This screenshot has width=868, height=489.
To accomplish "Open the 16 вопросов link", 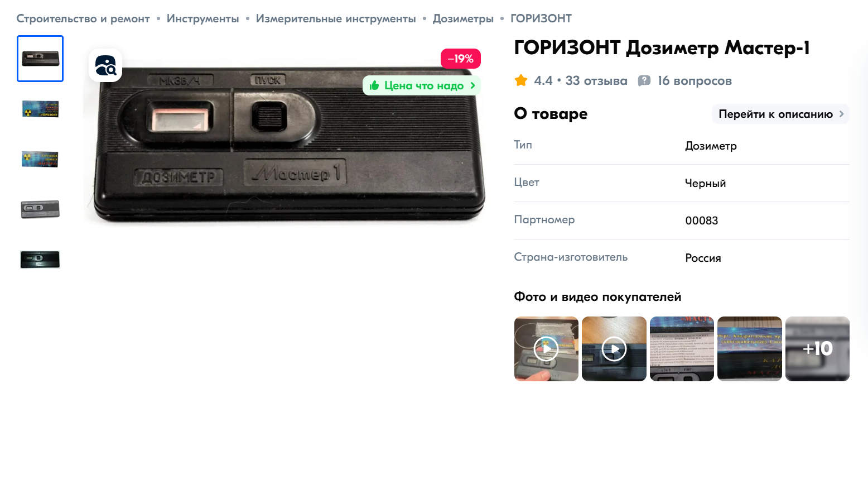I will coord(695,81).
